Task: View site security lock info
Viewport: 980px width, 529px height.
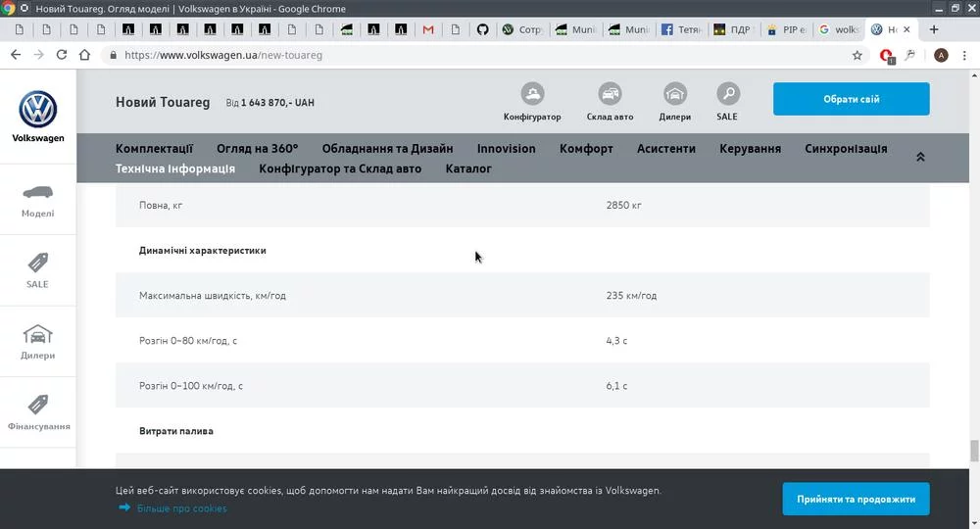Action: [113, 55]
